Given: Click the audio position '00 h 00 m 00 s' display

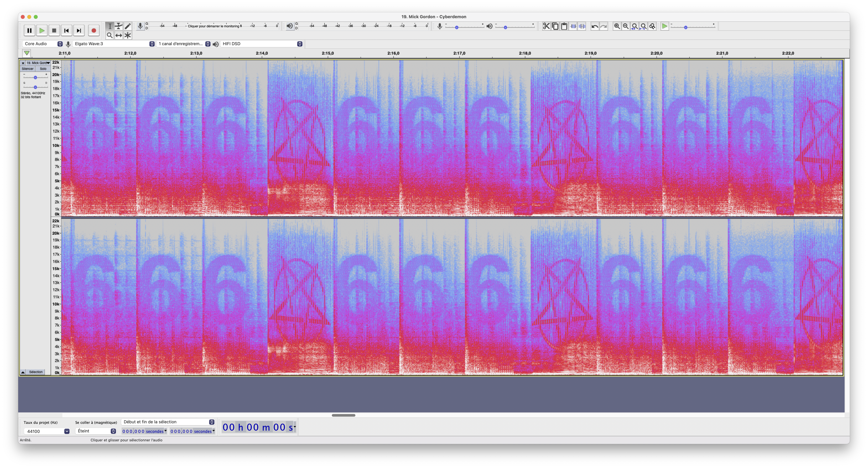Looking at the screenshot, I should pyautogui.click(x=257, y=427).
